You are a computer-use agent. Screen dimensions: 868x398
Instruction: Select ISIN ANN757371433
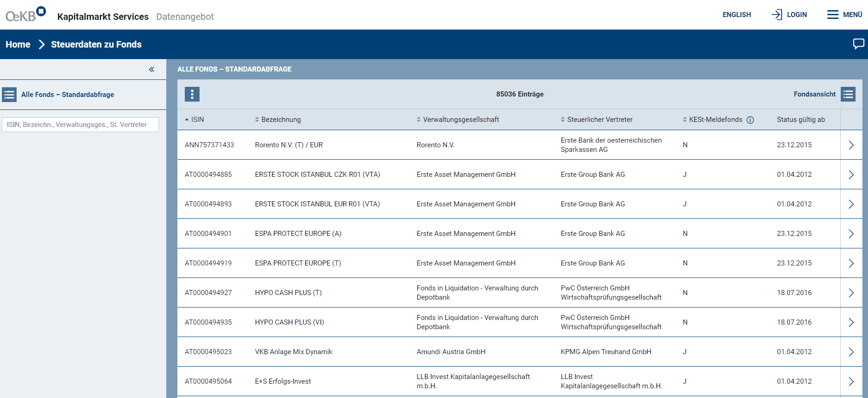(x=209, y=145)
